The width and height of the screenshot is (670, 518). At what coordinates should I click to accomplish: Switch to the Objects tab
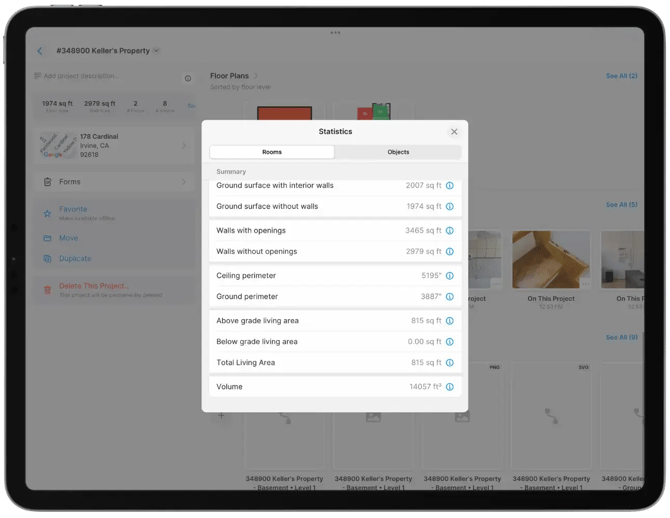pyautogui.click(x=398, y=152)
